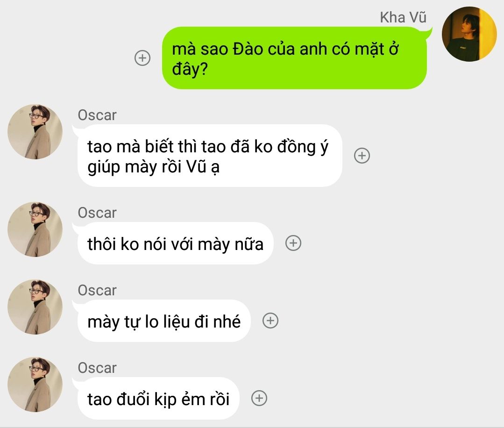Open Kha Vũ's profile picture
Image resolution: width=504 pixels, height=428 pixels.
tap(469, 34)
